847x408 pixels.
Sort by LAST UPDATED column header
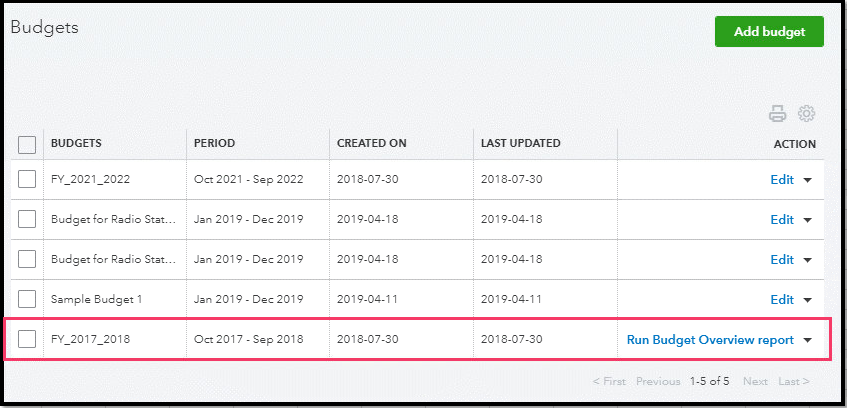point(521,143)
